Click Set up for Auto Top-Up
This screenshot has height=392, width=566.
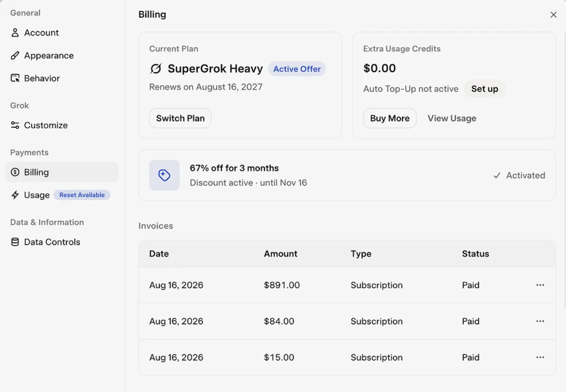485,89
